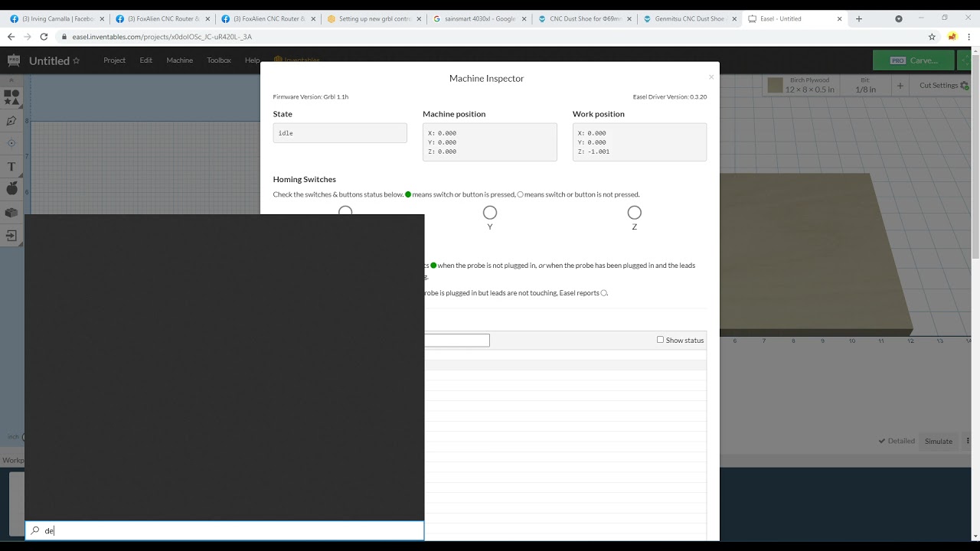Click Firmware Version Grbl 1.1h text
Image resolution: width=980 pixels, height=551 pixels.
pyautogui.click(x=311, y=97)
